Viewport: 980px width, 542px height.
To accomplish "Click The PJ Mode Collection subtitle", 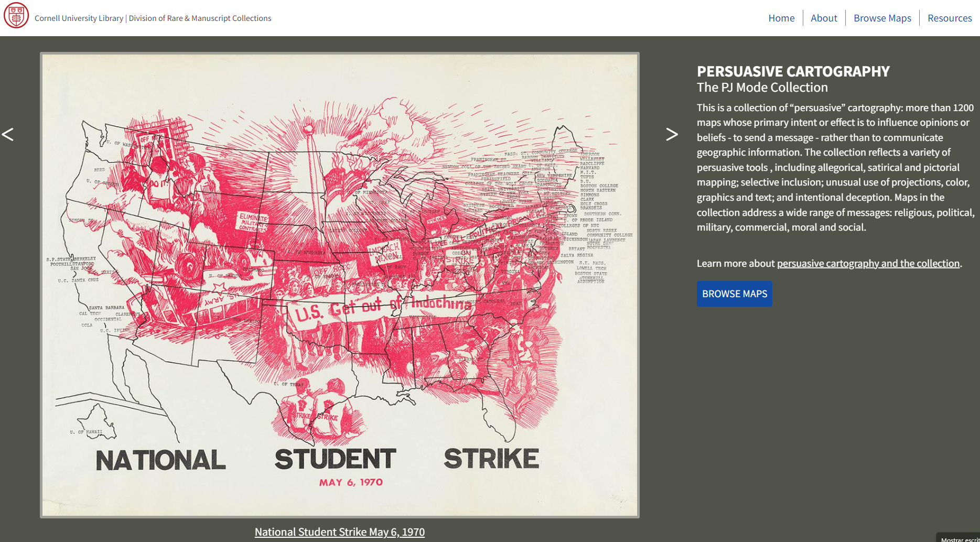I will point(762,88).
